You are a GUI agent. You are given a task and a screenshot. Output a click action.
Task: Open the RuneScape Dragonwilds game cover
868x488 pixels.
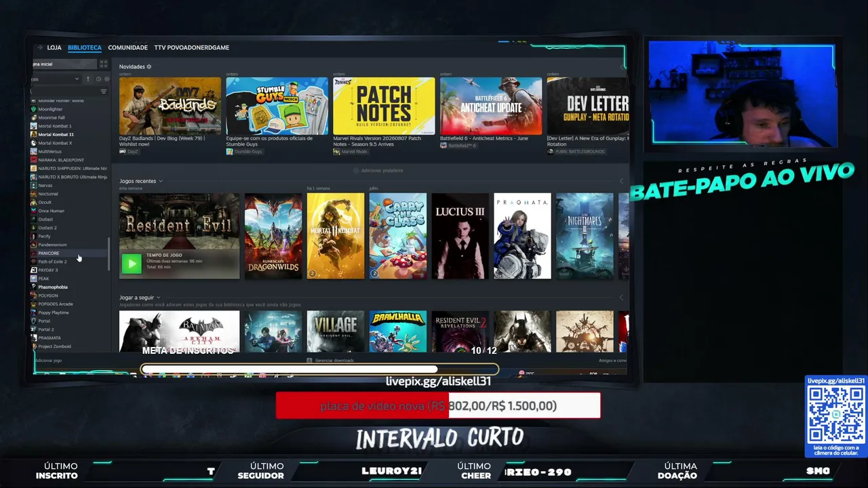[x=273, y=236]
